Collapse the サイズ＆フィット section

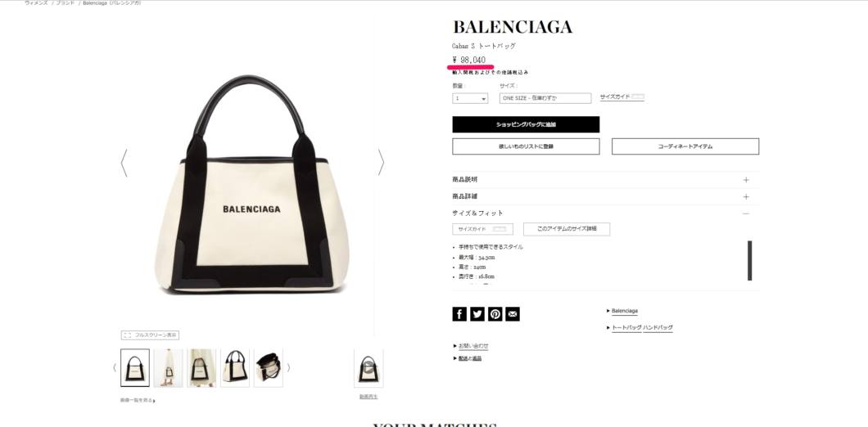point(605,213)
